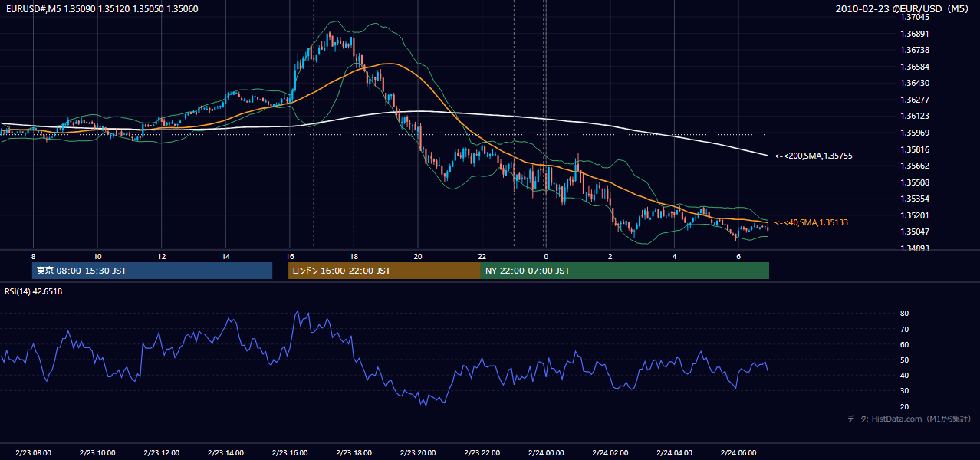Click RSI axis level 20
Screen dimensions: 980x460
tap(905, 406)
